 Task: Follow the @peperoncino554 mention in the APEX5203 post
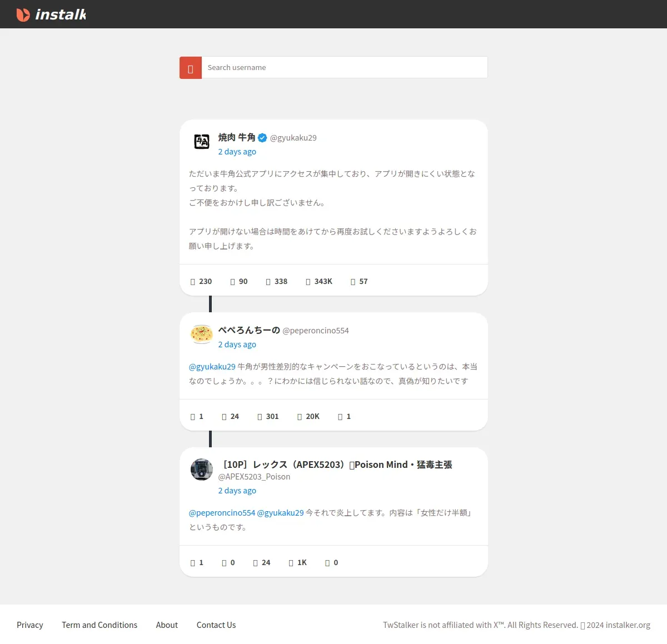click(222, 513)
